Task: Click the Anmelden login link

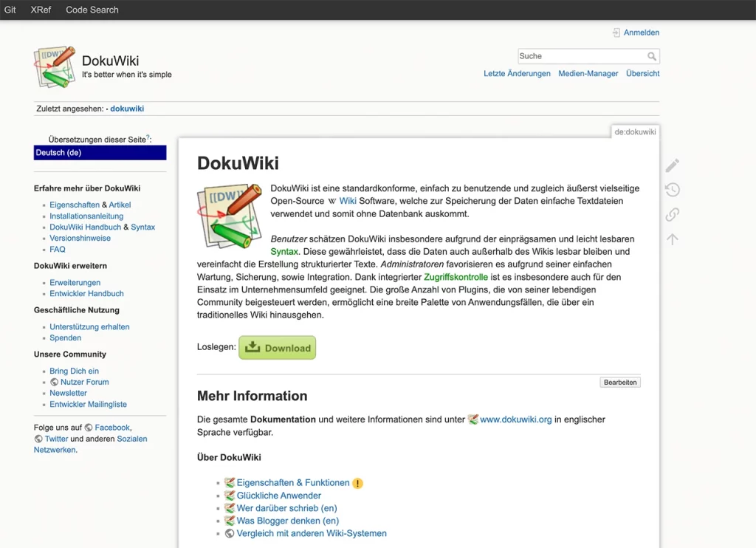Action: (642, 32)
